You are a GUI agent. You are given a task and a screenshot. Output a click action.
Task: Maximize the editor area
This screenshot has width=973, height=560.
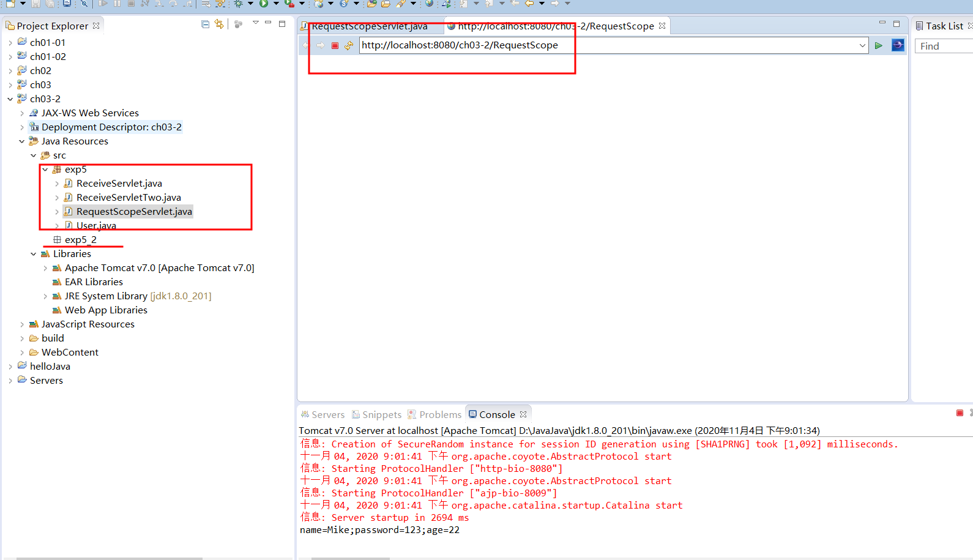pos(897,23)
